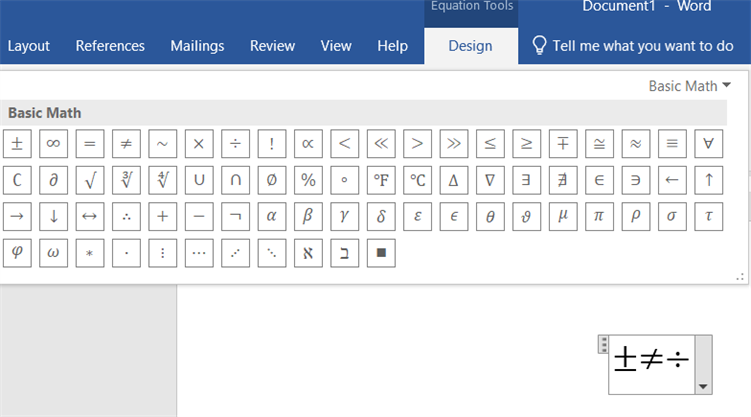
Task: Choose the Greek letter pi symbol
Action: 599,216
